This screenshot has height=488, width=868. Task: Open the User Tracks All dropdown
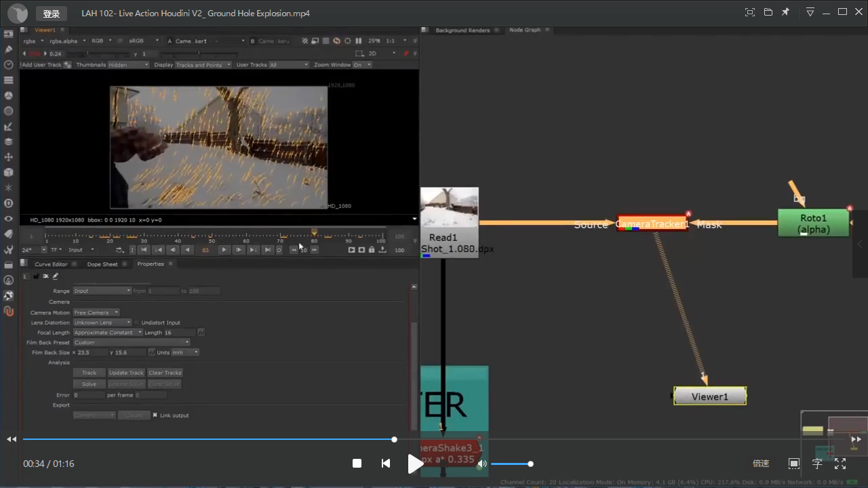(x=288, y=65)
